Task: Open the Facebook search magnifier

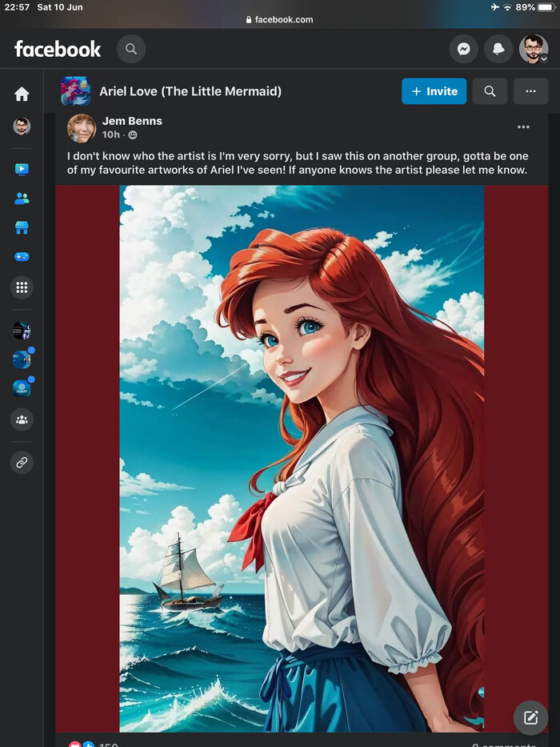Action: (x=131, y=49)
